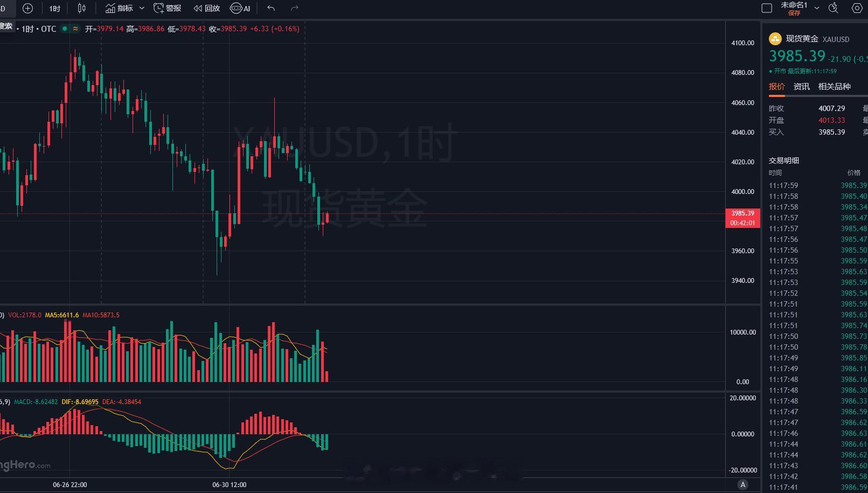Click the 06-26 22:00 time axis label
The height and width of the screenshot is (493, 868).
70,484
